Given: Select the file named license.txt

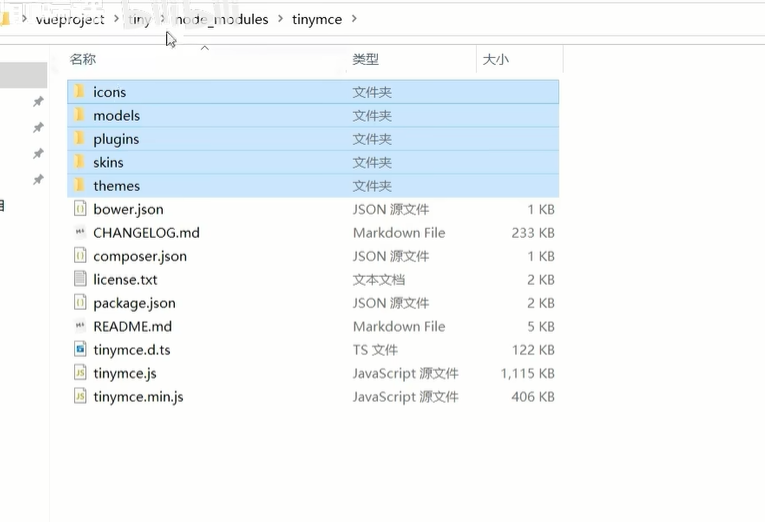Looking at the screenshot, I should pos(125,280).
